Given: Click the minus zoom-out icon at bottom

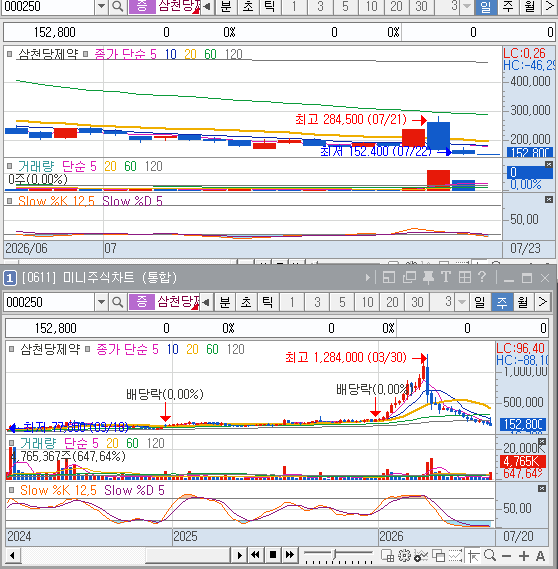Looking at the screenshot, I should (x=506, y=556).
